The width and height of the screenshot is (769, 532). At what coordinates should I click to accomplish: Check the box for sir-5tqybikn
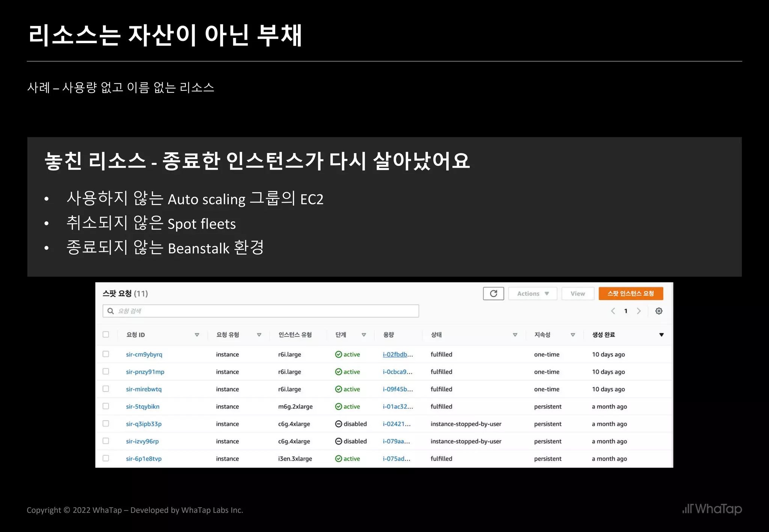[x=106, y=406]
